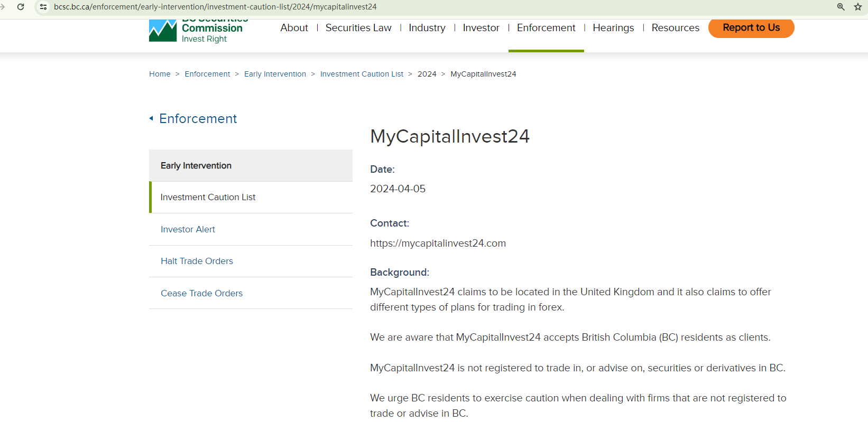Click the Report to Us button
The image size is (868, 422).
pos(751,27)
